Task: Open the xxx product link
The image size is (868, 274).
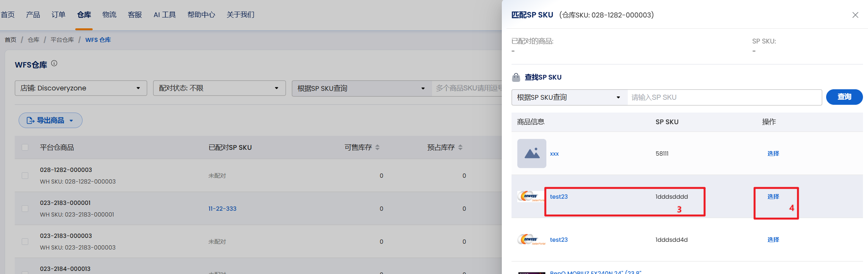Action: (555, 154)
